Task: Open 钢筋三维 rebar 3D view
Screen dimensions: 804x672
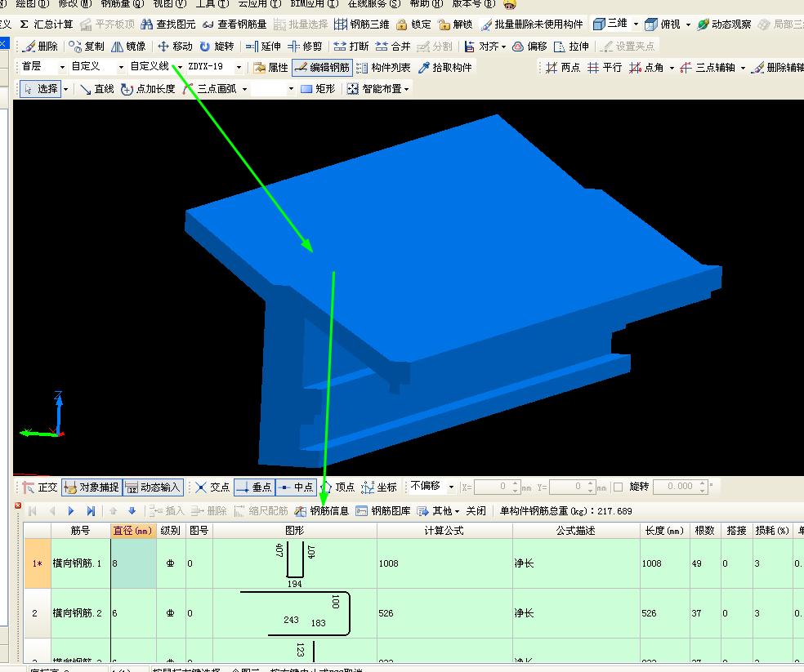Action: (x=361, y=24)
